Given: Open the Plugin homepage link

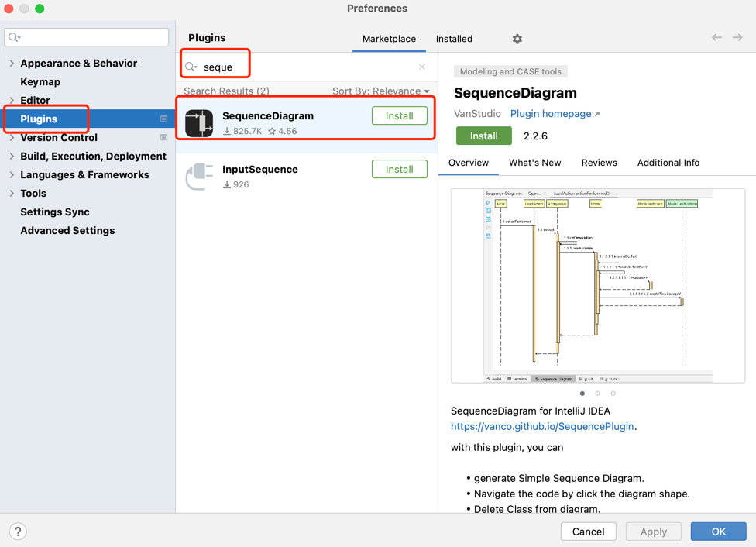Looking at the screenshot, I should click(555, 114).
